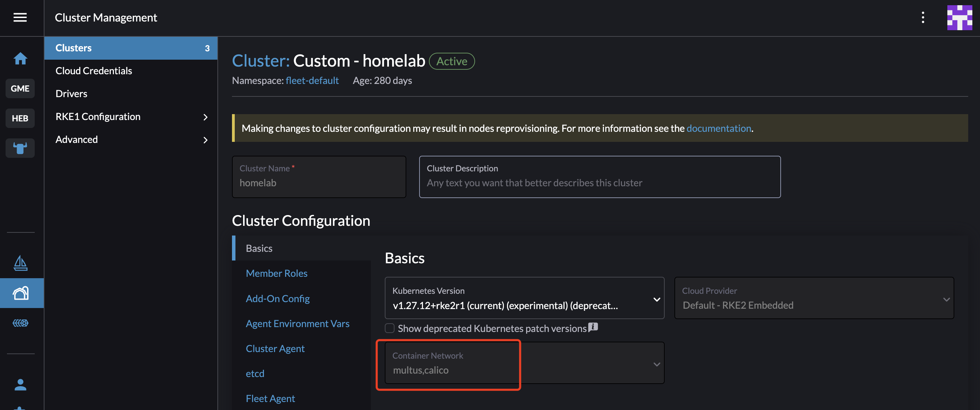Open the user avatar menu
980x410 pixels.
(960, 17)
